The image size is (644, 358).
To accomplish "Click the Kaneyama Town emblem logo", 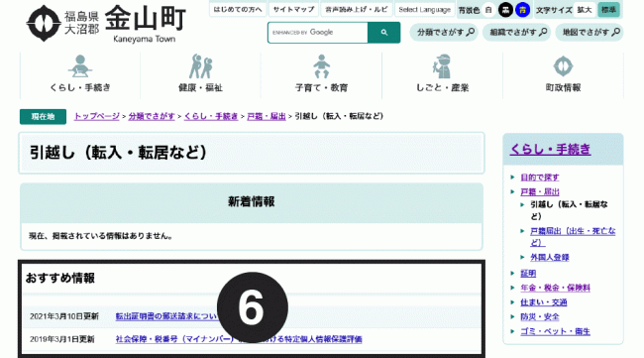I will tap(44, 23).
